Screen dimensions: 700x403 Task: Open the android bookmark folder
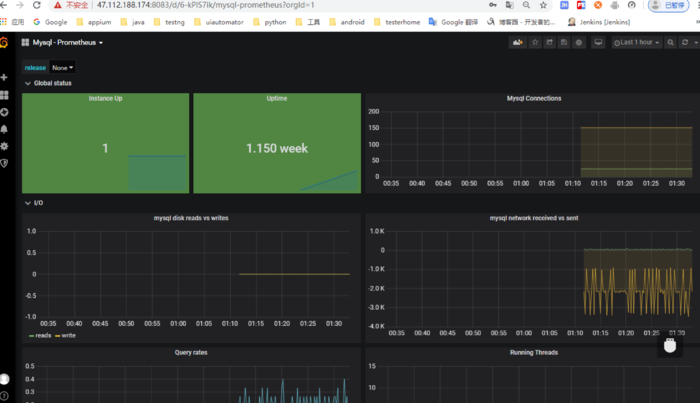(347, 22)
